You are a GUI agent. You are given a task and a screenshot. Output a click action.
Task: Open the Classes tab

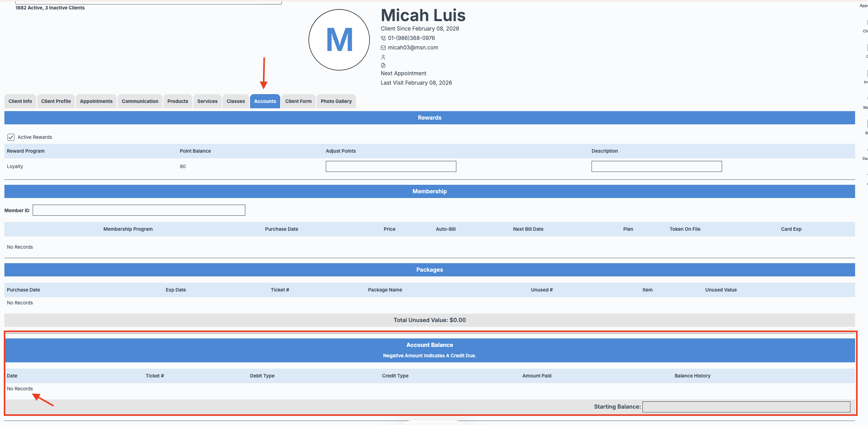click(x=236, y=101)
